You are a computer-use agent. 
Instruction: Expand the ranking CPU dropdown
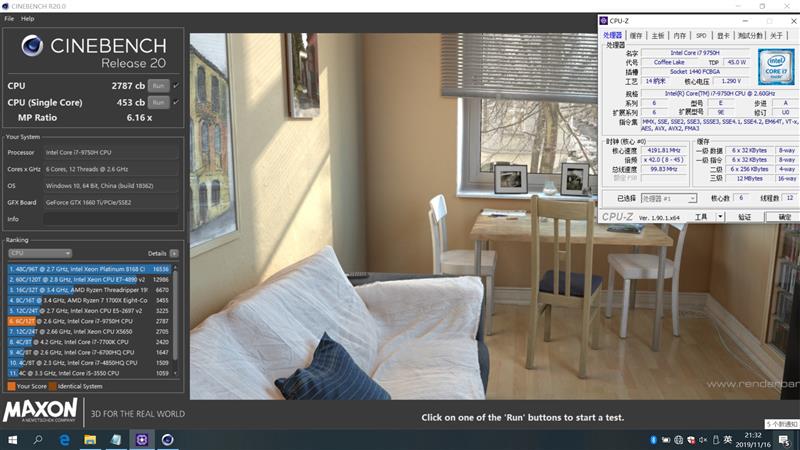point(40,253)
